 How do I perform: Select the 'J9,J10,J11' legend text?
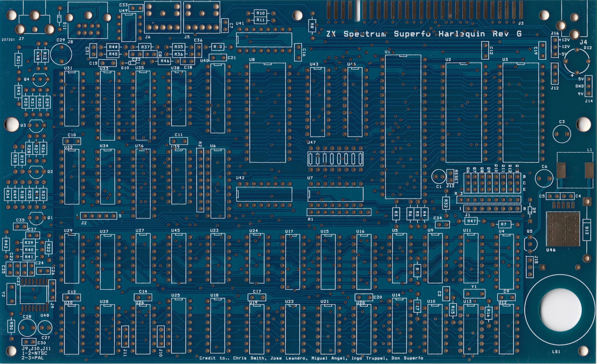coord(36,349)
